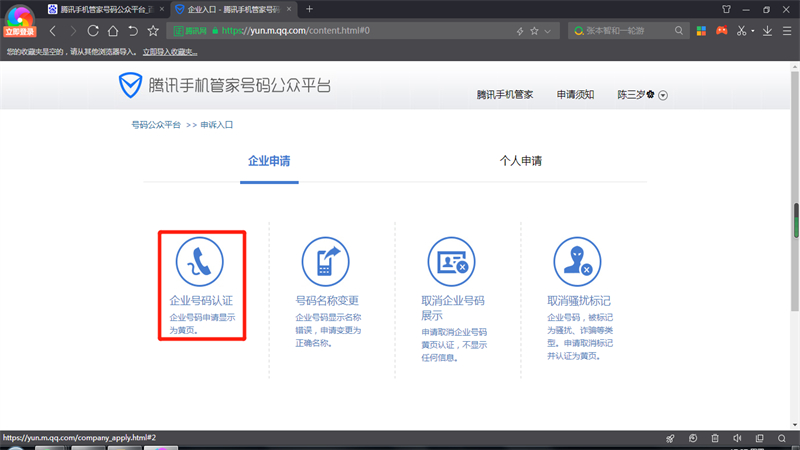Viewport: 800px width, 450px height.
Task: Open 企业号码认证 title link
Action: [201, 301]
